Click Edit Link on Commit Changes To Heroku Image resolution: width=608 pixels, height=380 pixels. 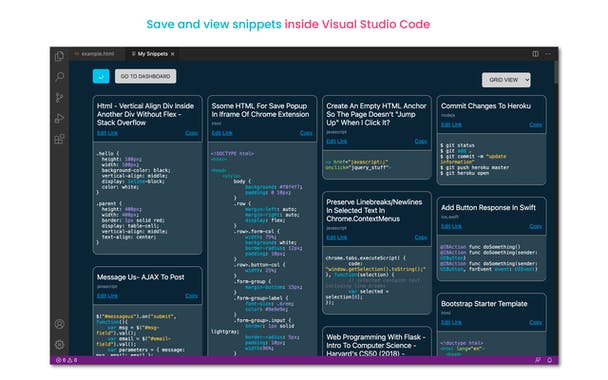(451, 125)
